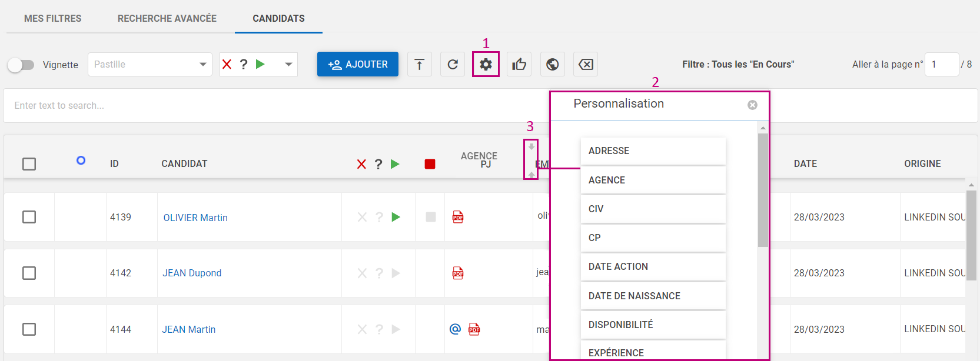
Task: Open the status filter dropdown arrow
Action: (288, 64)
